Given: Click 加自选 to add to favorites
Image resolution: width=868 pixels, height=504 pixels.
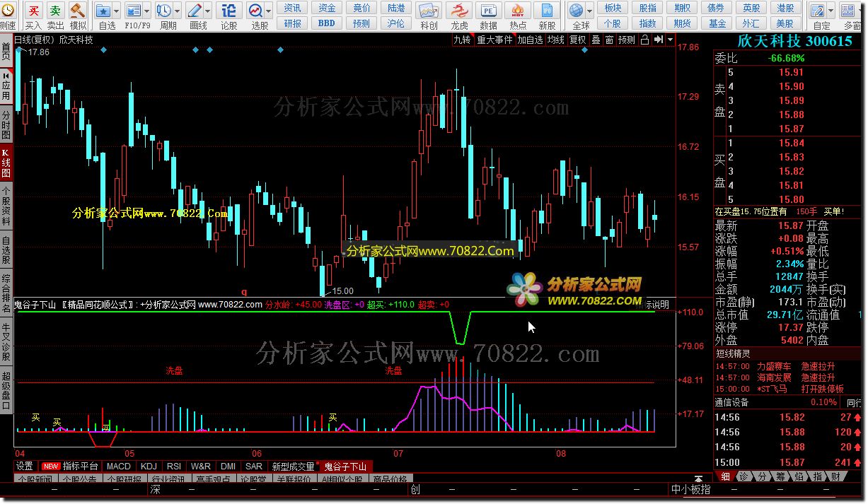Looking at the screenshot, I should [530, 40].
